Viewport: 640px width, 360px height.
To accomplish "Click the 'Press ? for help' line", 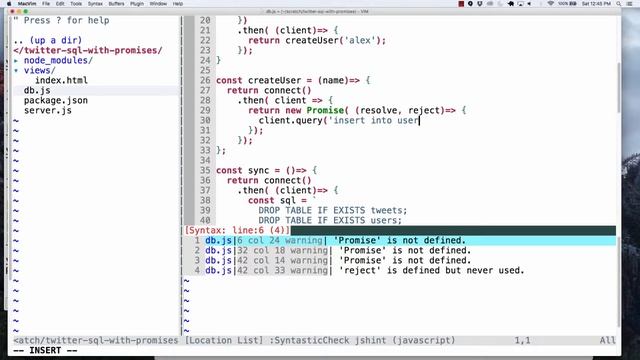I will tap(61, 20).
